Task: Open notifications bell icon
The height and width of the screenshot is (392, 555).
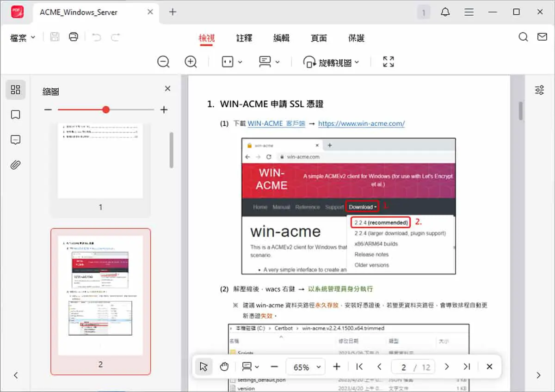Action: click(445, 12)
